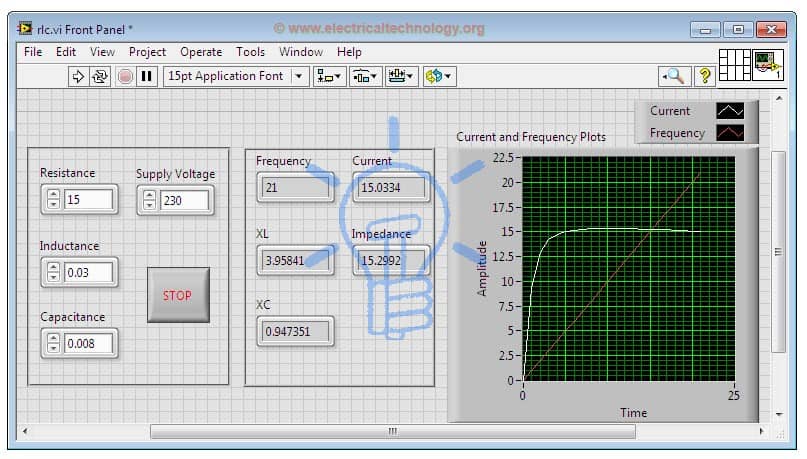Click the scroll left arrow
This screenshot has width=807, height=459.
click(25, 431)
